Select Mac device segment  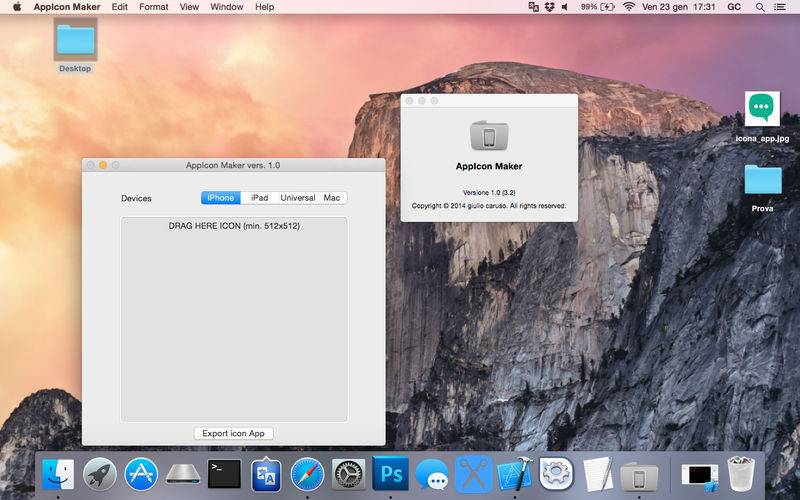point(332,198)
